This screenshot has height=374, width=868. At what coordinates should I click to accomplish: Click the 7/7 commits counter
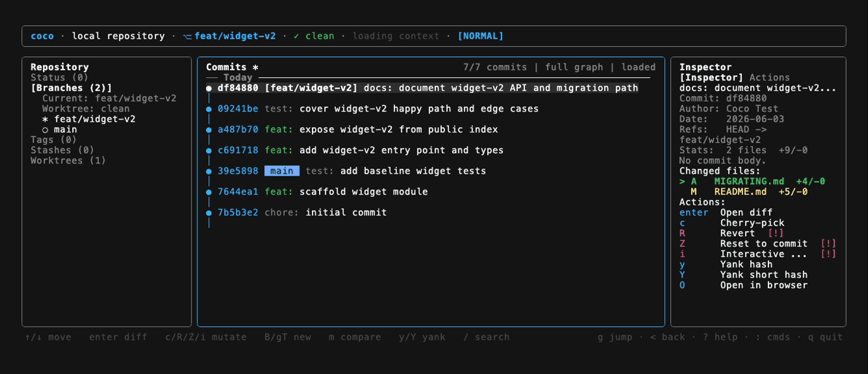click(495, 67)
